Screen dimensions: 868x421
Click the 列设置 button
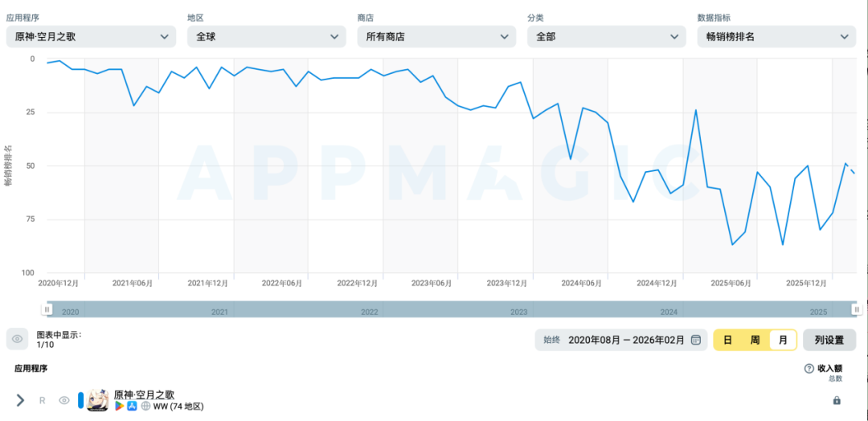pos(829,340)
